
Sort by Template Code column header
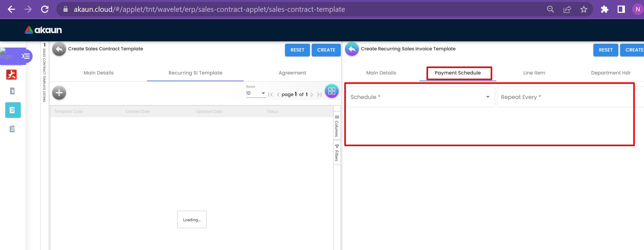click(69, 111)
